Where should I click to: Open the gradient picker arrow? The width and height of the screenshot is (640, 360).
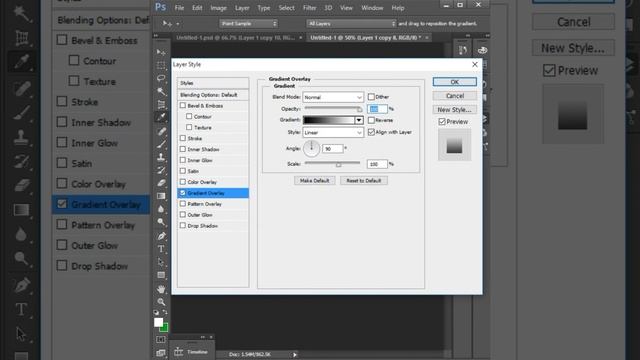pos(359,120)
